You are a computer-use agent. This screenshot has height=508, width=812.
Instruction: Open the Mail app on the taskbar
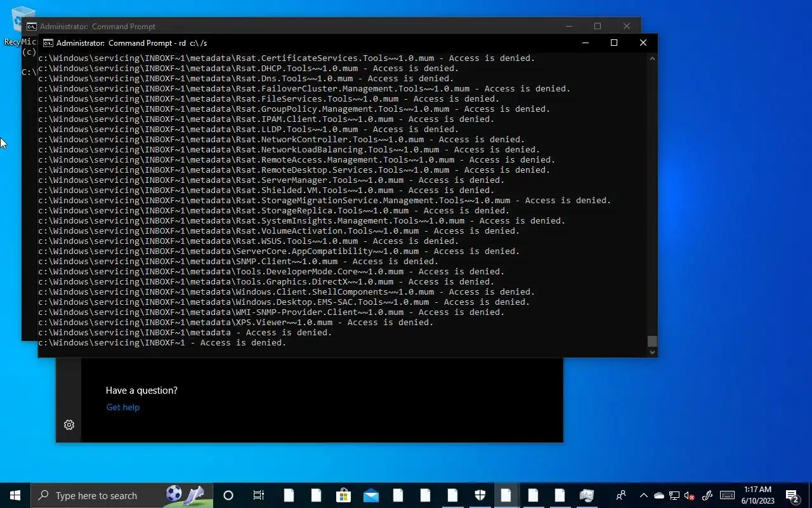coord(371,495)
